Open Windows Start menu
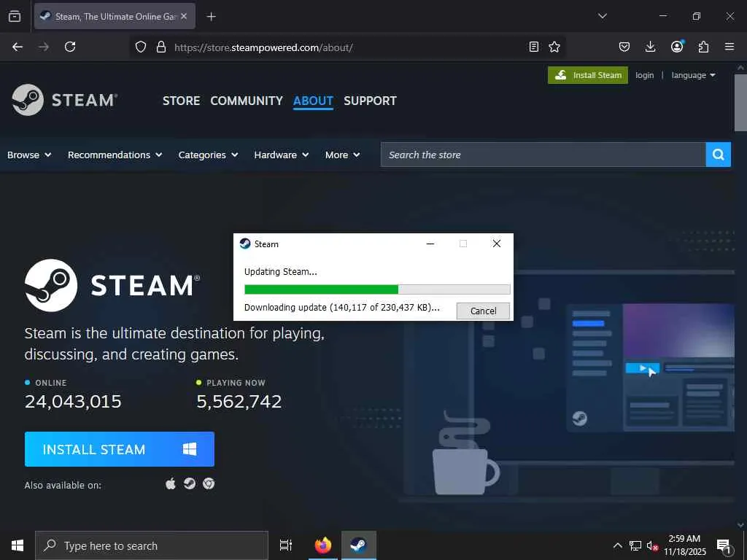Viewport: 747px width, 560px height. [18, 545]
